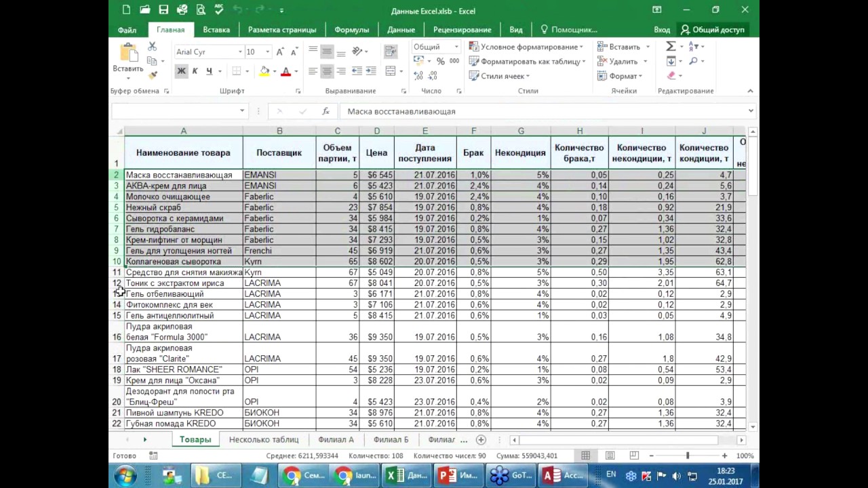Open the Формат cells dropdown
Image resolution: width=868 pixels, height=488 pixels.
point(619,76)
